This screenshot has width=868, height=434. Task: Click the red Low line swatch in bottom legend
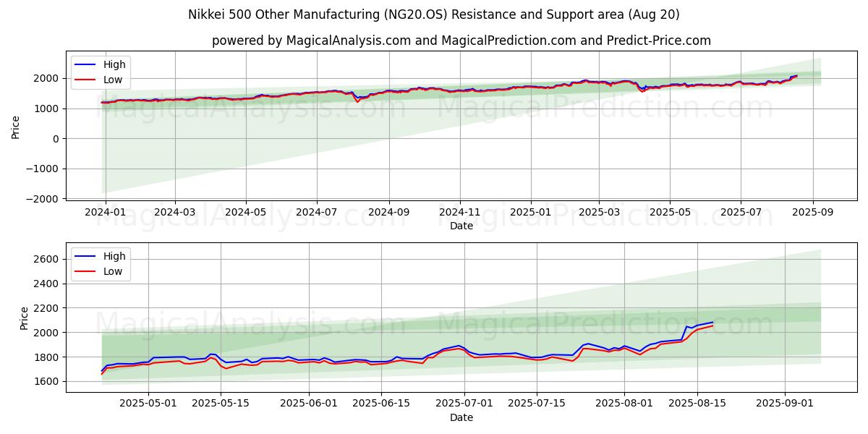[x=85, y=272]
